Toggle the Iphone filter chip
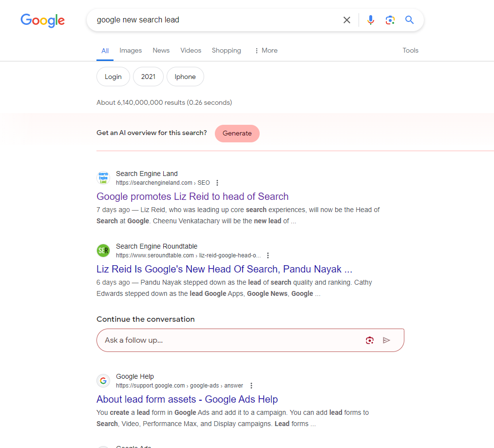Screen dimensions: 494x448 pyautogui.click(x=185, y=77)
